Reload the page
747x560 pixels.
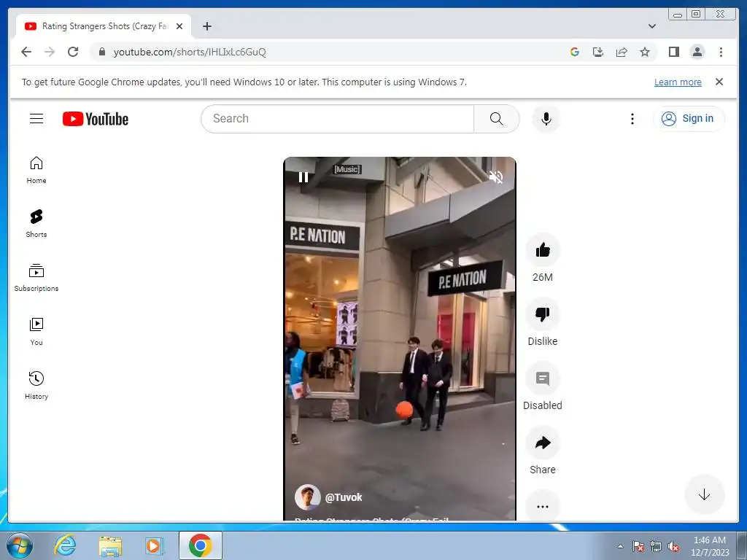tap(73, 52)
